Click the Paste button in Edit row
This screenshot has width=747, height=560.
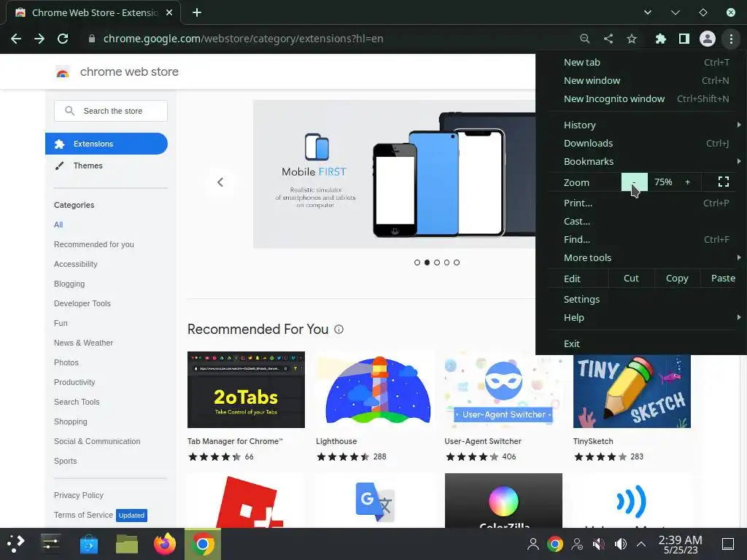pos(723,279)
